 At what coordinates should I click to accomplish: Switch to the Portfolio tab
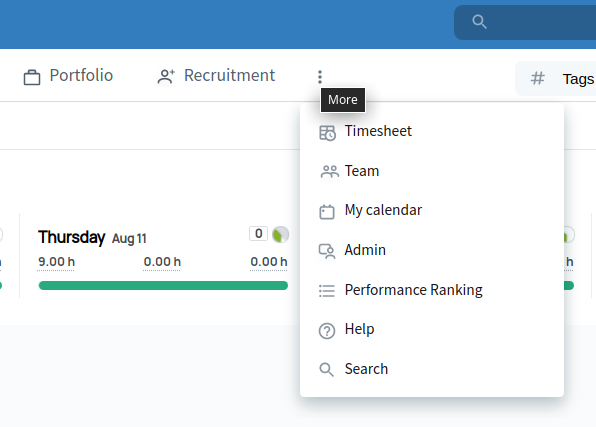point(68,76)
